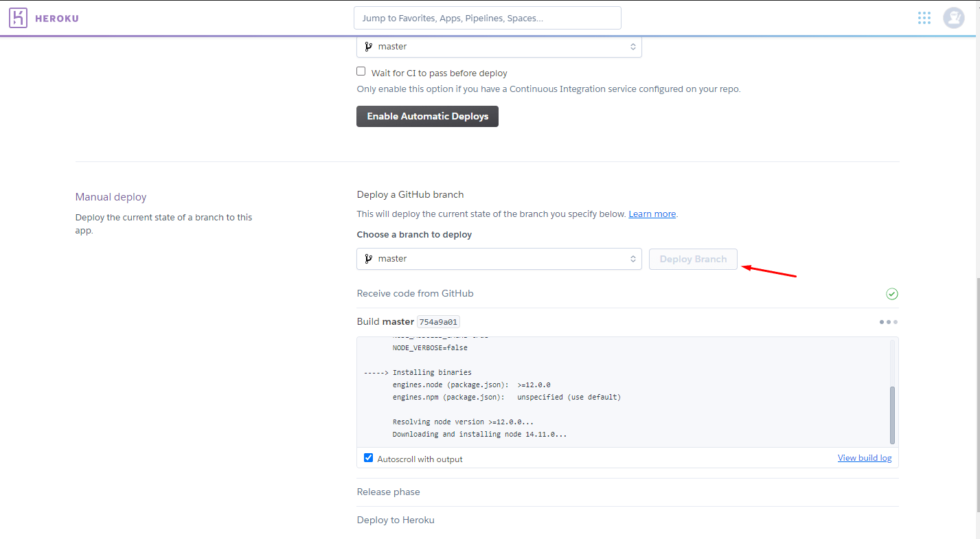Click the Manual deploy section heading

point(111,197)
